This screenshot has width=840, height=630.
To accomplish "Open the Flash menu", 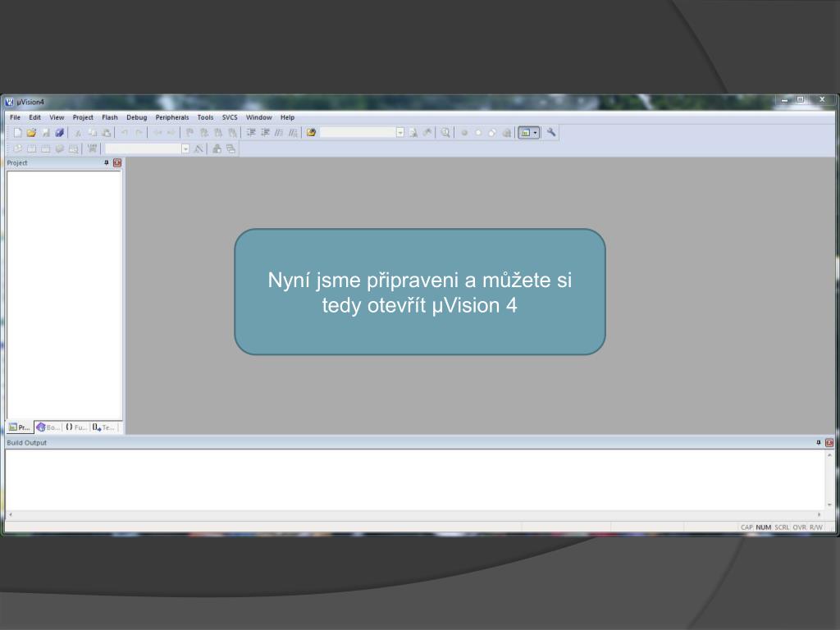I will pos(110,117).
